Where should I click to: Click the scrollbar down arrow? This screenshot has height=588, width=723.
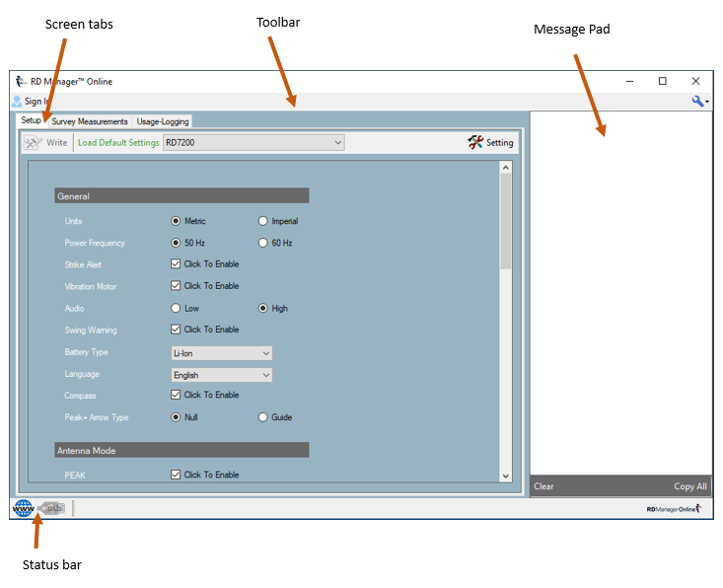[x=505, y=477]
